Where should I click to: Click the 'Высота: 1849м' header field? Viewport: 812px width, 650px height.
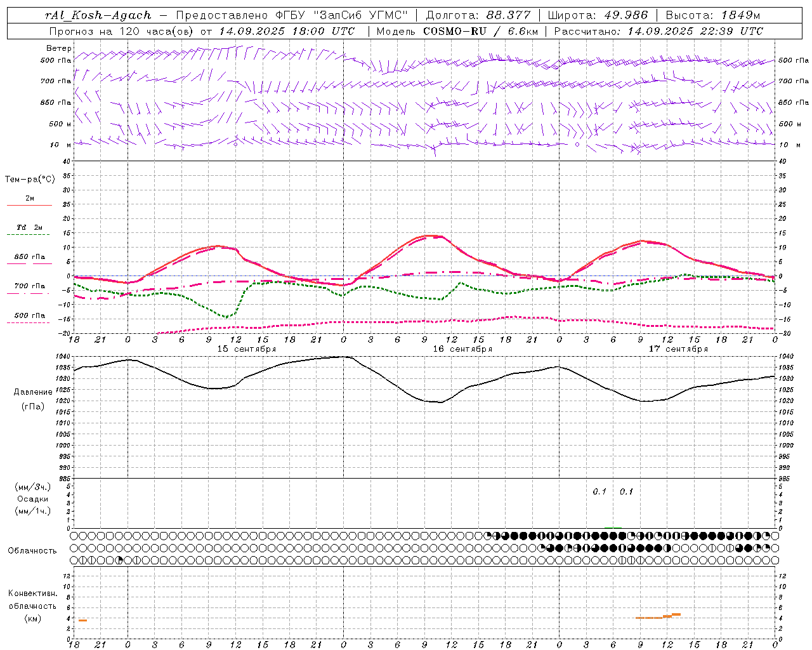coord(712,15)
